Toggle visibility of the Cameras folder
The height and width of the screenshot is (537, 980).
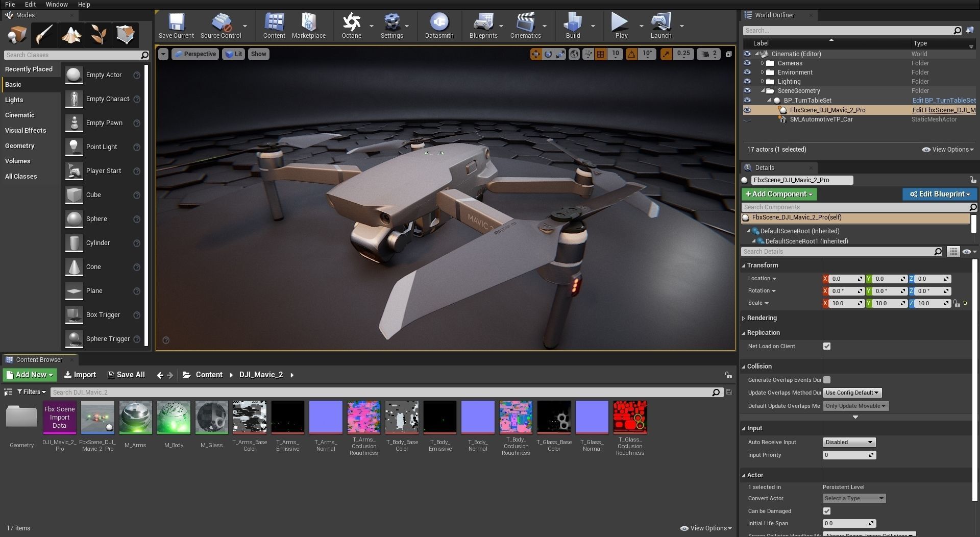click(x=747, y=63)
